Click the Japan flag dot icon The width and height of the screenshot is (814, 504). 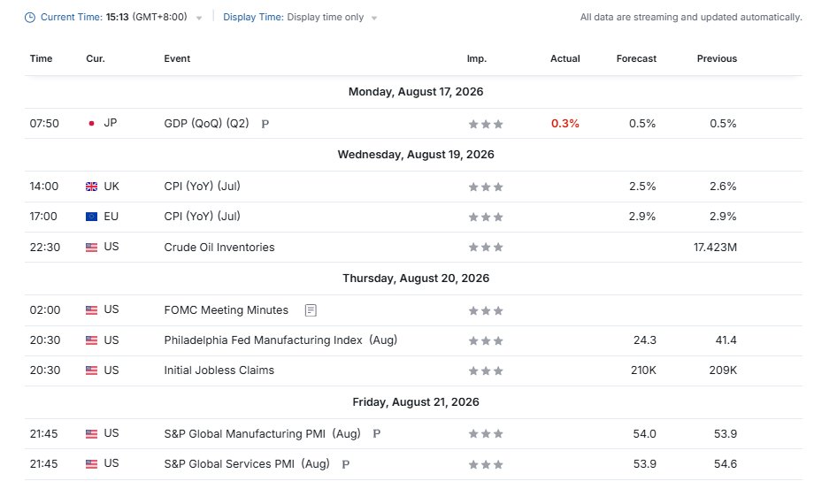tap(91, 124)
